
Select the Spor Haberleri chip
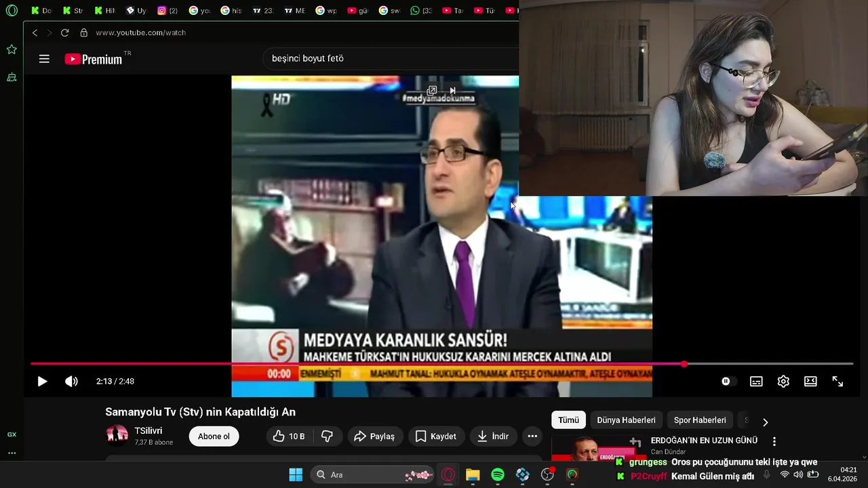(700, 420)
